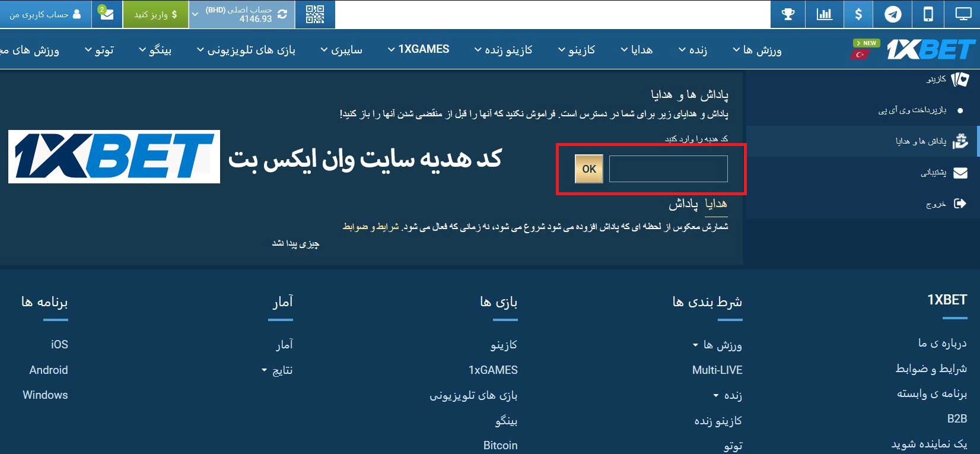The width and height of the screenshot is (980, 454).
Task: Click the dollar sign payments icon
Action: pyautogui.click(x=858, y=14)
